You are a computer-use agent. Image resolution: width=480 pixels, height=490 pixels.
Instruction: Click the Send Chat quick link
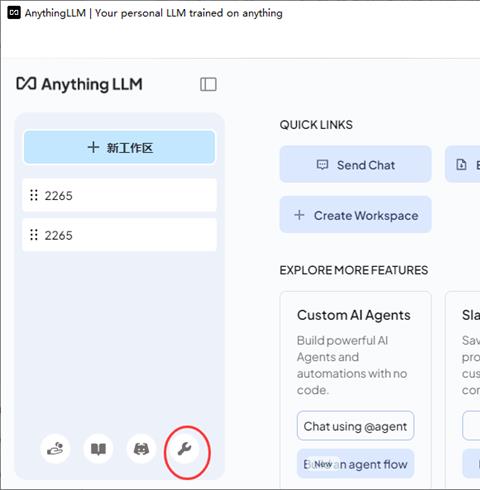356,164
